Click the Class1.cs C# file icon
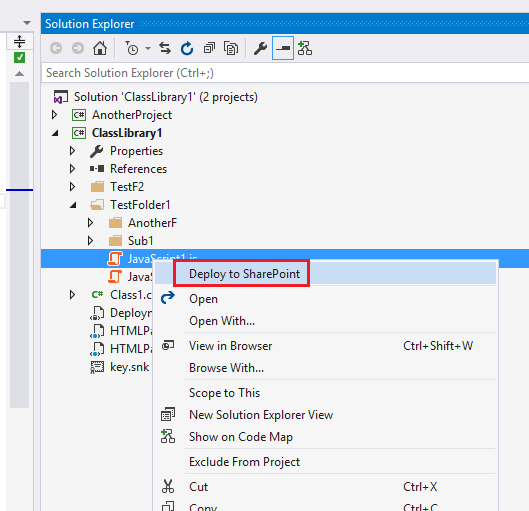The width and height of the screenshot is (529, 511). pos(98,295)
